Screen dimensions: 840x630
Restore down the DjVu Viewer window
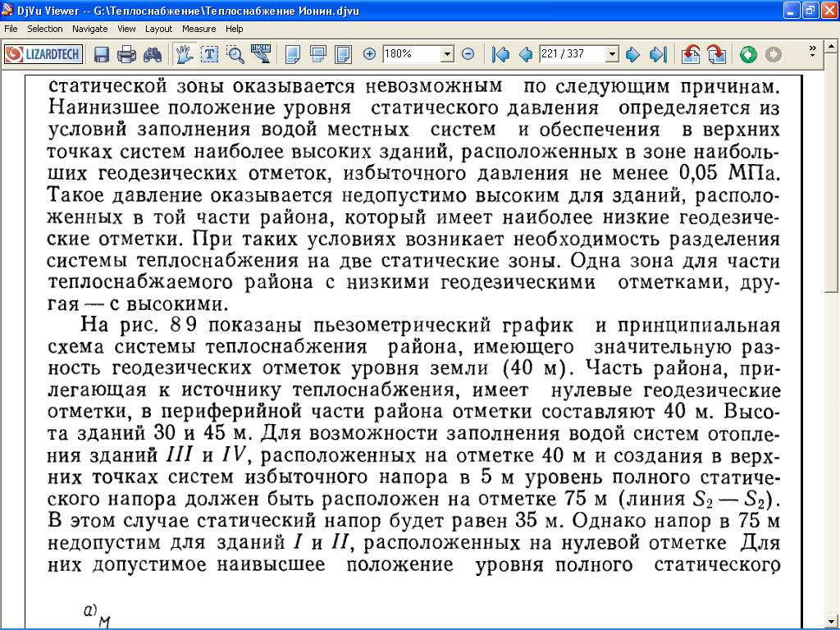click(x=810, y=10)
